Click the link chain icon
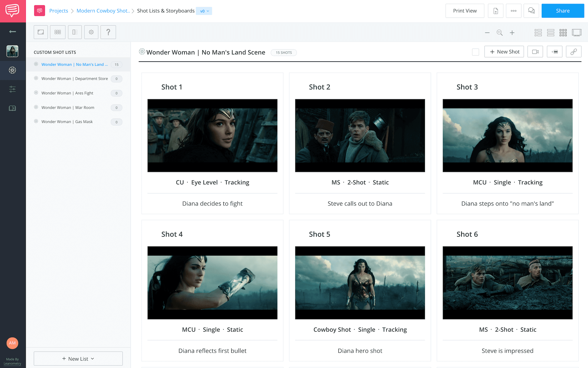This screenshot has width=588, height=368. point(573,52)
